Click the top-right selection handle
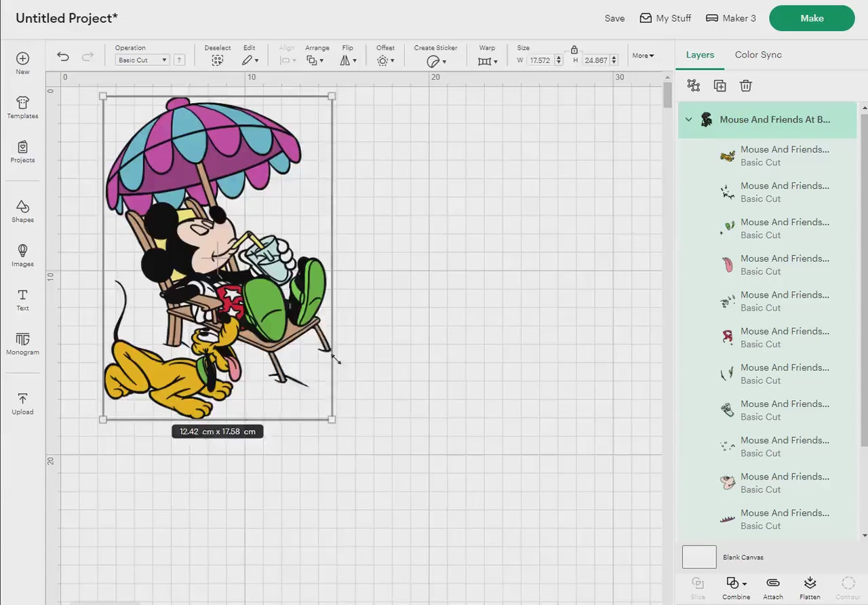 click(x=332, y=96)
